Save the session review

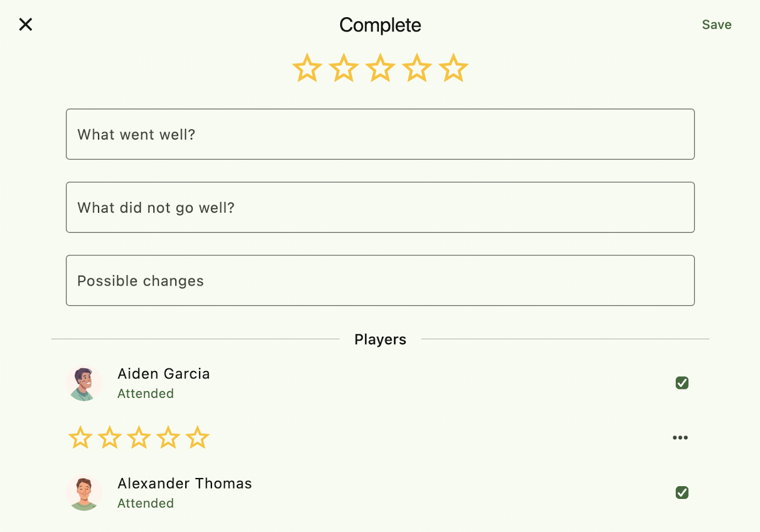coord(716,24)
